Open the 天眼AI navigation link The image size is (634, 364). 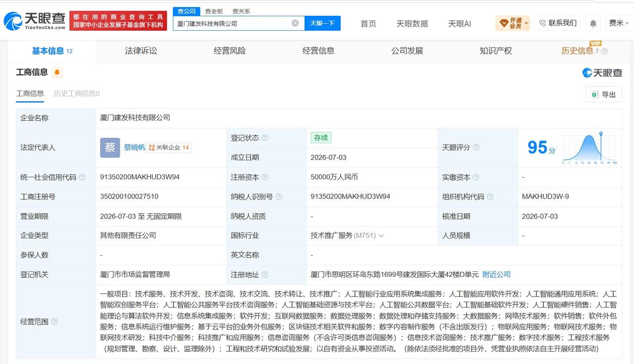coord(460,23)
